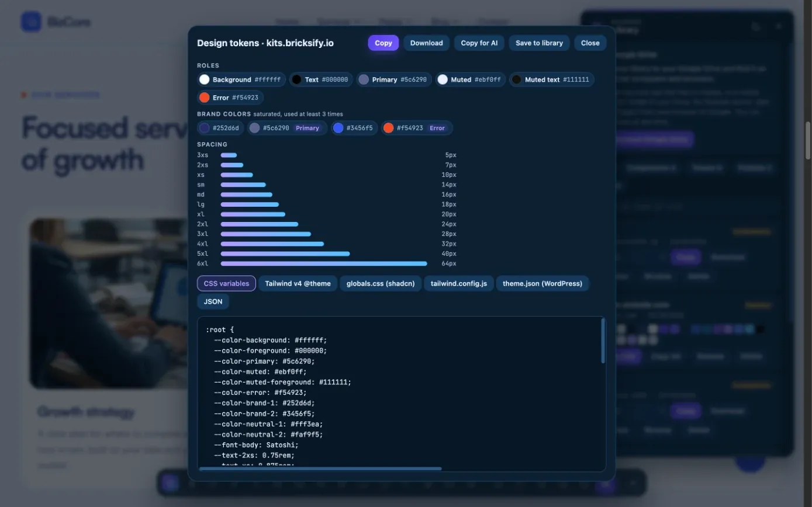812x507 pixels.
Task: Click the Copy button in Design tokens header
Action: 383,43
